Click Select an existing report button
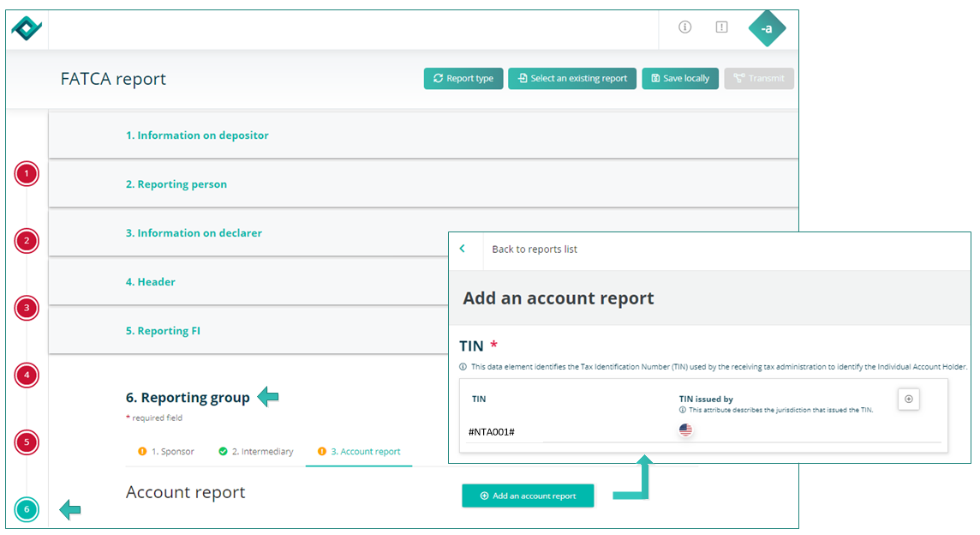 (x=572, y=79)
